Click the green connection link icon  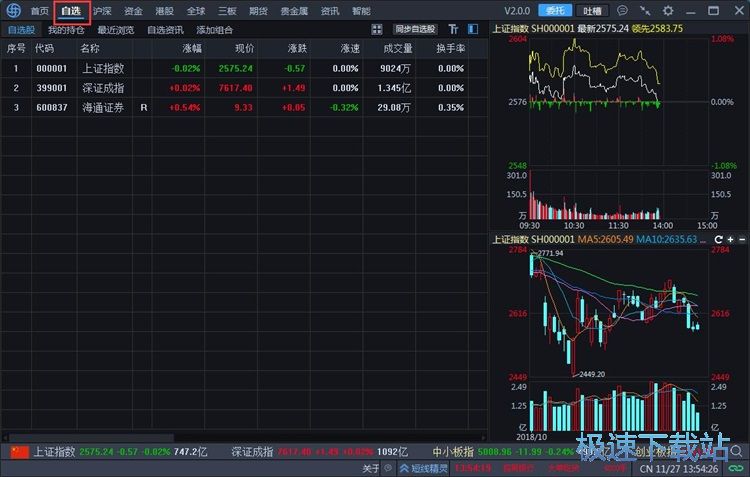(x=736, y=468)
